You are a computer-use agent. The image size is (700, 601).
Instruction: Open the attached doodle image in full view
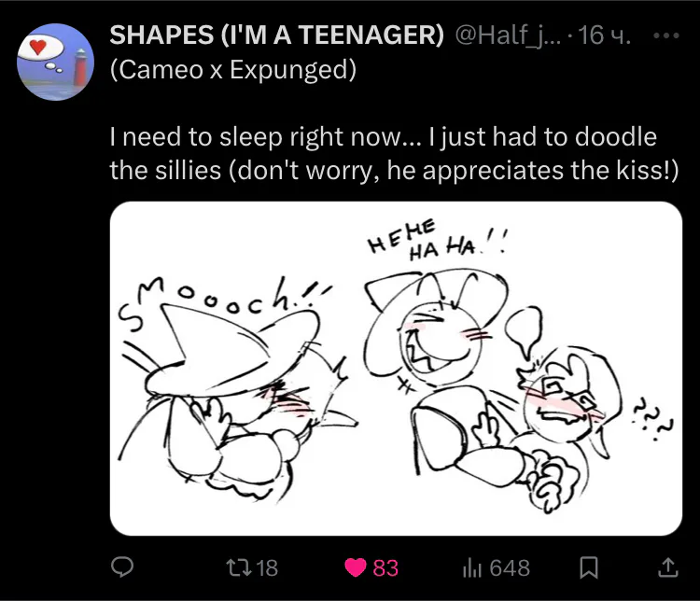coord(396,369)
